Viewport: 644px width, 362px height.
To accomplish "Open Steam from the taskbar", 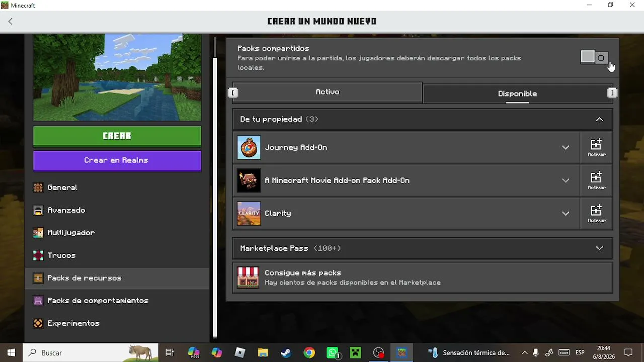I will tap(286, 352).
